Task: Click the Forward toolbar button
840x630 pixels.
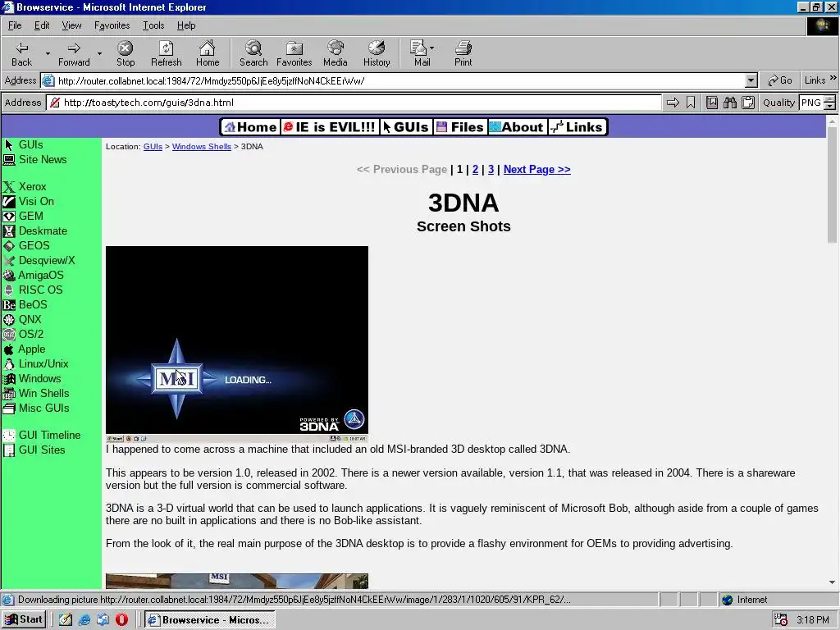Action: [74, 53]
